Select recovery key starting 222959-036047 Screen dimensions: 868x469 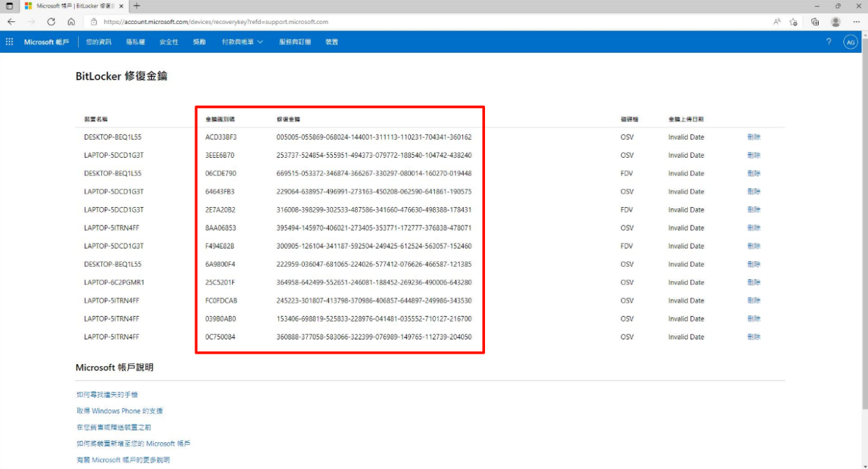click(374, 264)
